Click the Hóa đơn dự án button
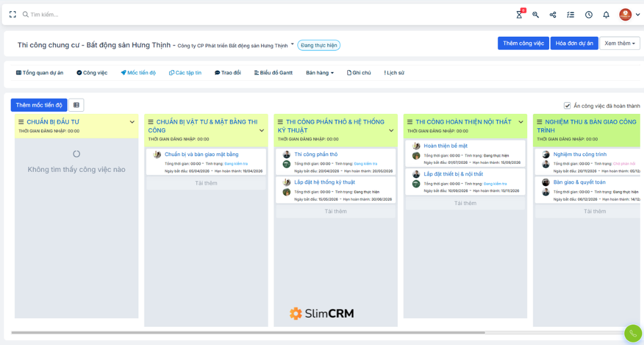The image size is (644, 345). [x=574, y=43]
